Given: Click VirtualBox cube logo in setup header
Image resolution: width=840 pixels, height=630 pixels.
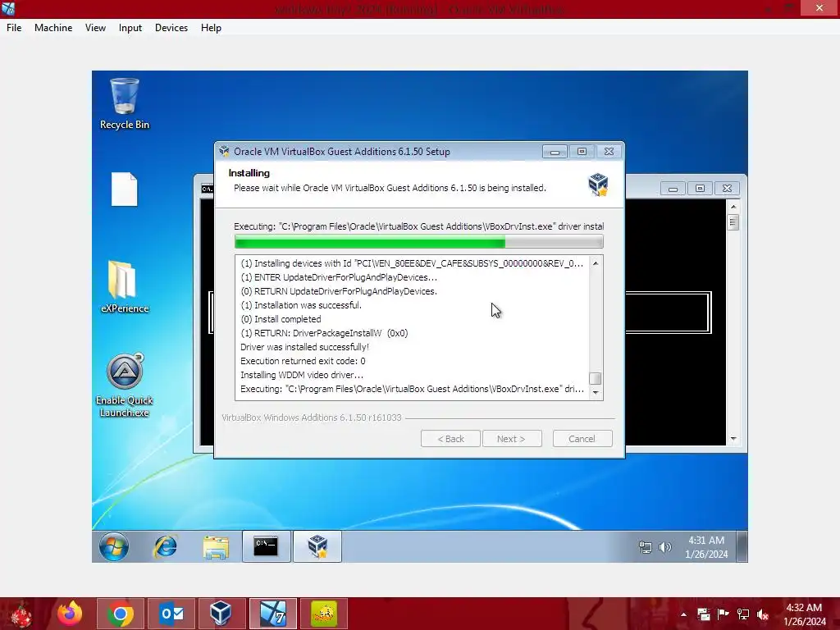Looking at the screenshot, I should [598, 185].
